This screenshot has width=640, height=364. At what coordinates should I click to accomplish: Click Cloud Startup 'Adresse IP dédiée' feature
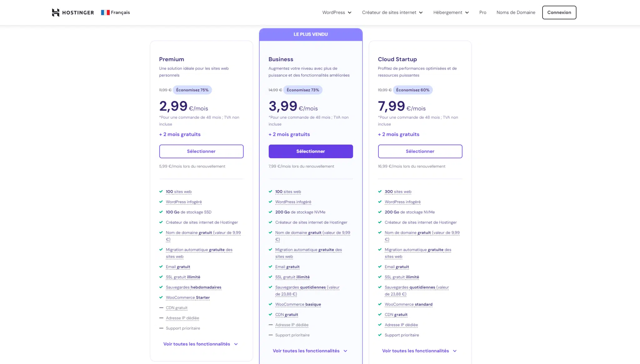point(401,325)
